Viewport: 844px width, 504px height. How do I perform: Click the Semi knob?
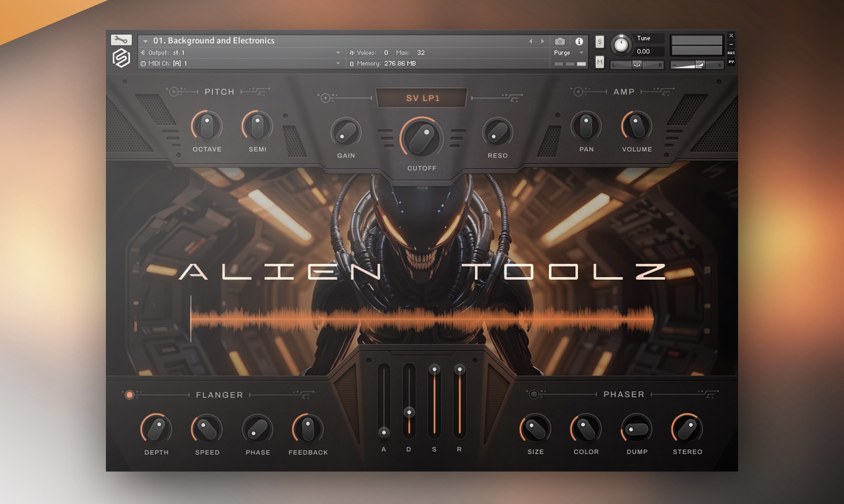(257, 126)
